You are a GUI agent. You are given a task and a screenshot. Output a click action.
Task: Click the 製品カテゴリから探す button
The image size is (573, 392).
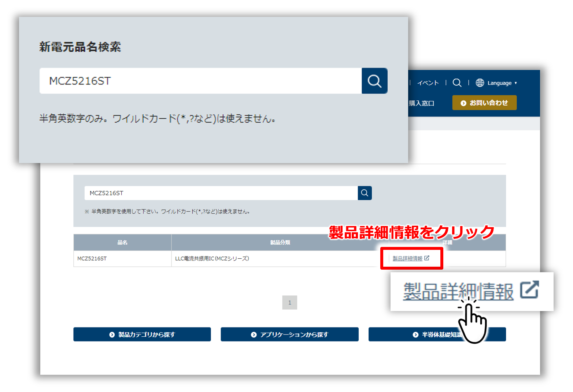142,334
